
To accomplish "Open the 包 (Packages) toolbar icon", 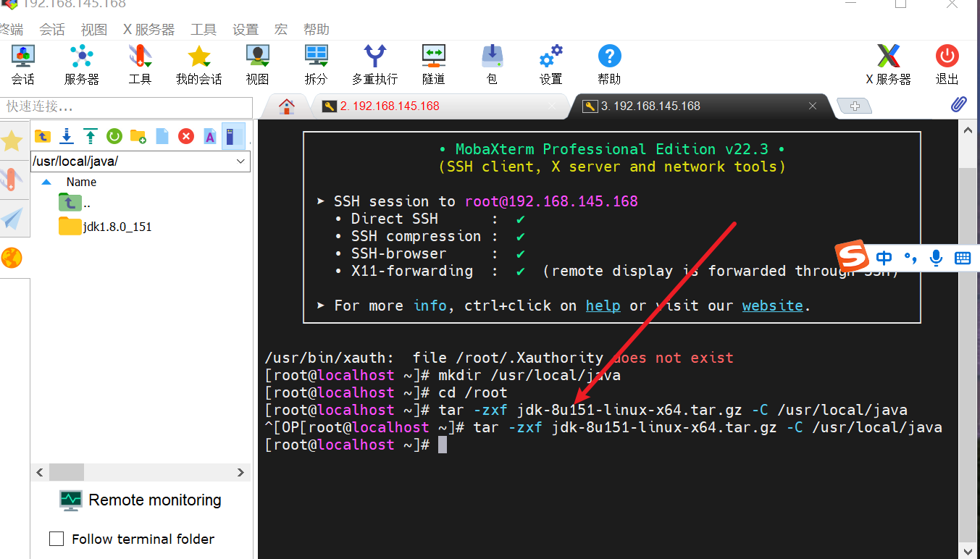I will (x=492, y=64).
